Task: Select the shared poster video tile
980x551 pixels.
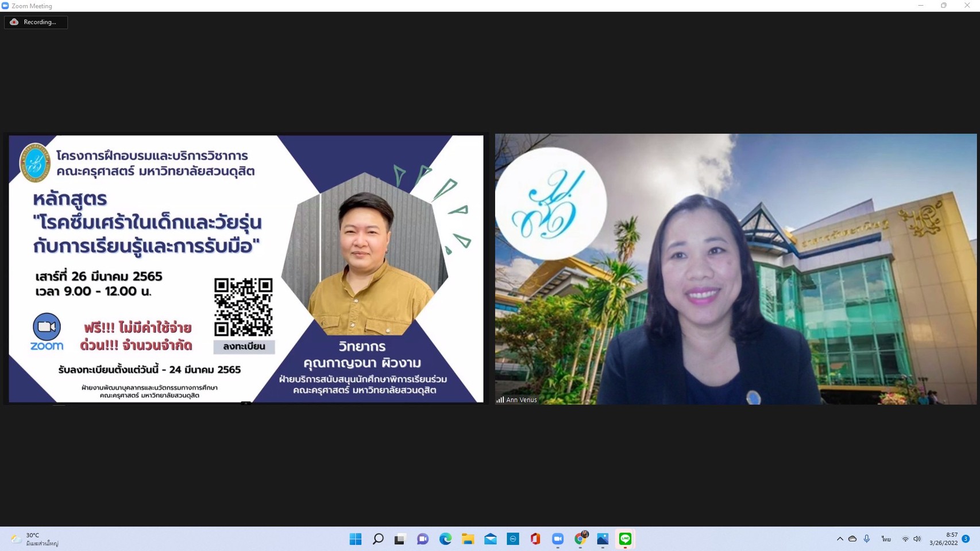Action: point(246,269)
